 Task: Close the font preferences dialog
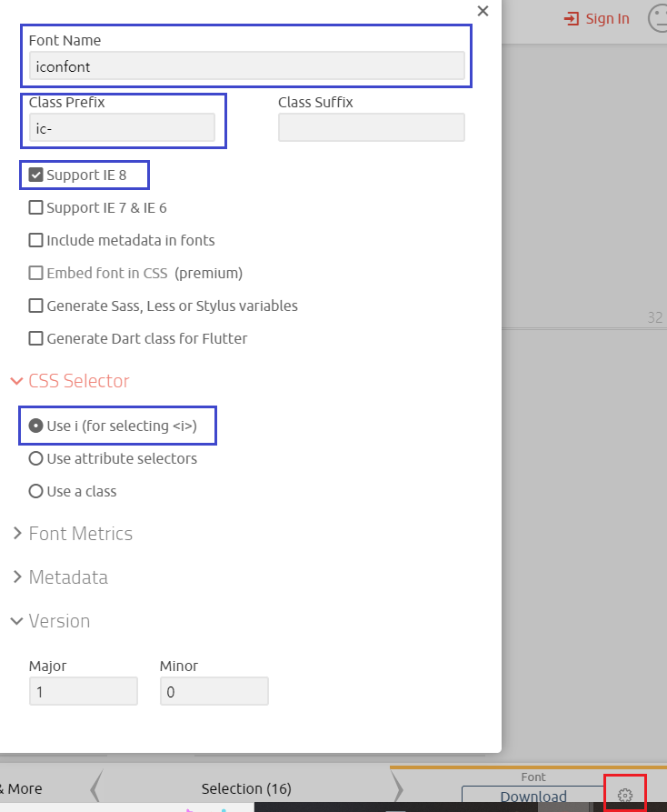point(483,11)
